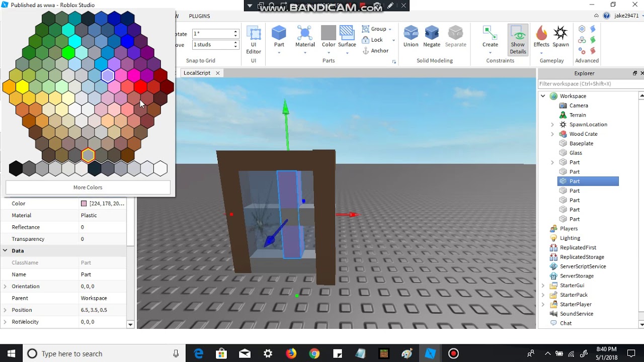Screen dimensions: 644x362
Task: Select SoundService in the Explorer
Action: pyautogui.click(x=577, y=314)
